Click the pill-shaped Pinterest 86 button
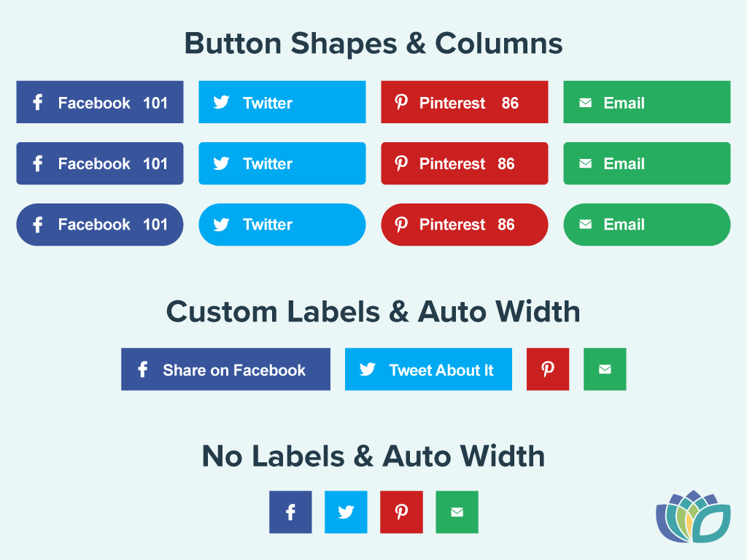This screenshot has width=747, height=560. pyautogui.click(x=465, y=225)
